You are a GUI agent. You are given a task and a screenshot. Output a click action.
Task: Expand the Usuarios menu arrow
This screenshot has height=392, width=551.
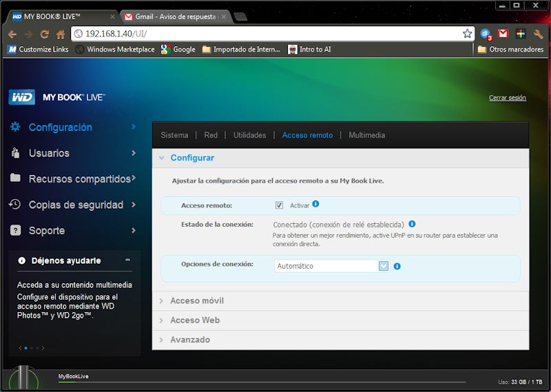pos(134,153)
